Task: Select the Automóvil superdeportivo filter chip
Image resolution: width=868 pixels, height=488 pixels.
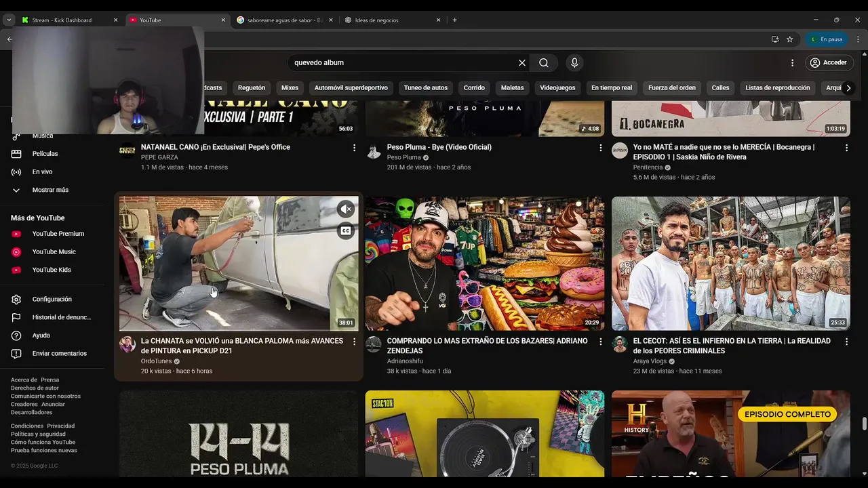Action: pos(351,87)
